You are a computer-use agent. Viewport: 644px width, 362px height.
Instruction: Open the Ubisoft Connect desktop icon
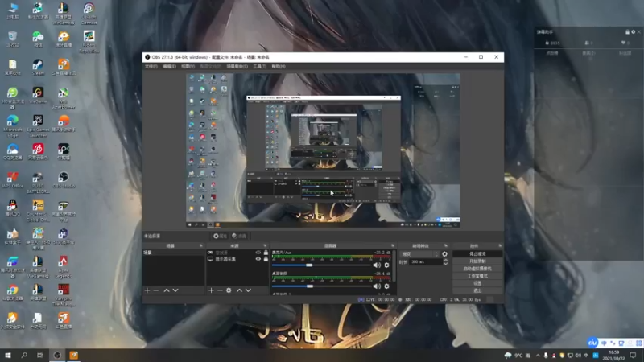pos(89,14)
